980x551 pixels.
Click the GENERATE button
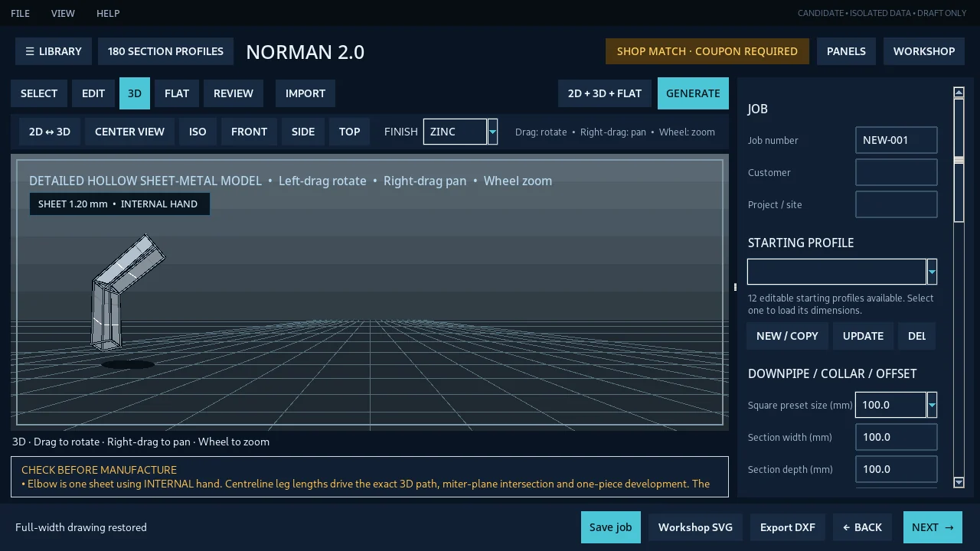click(693, 93)
